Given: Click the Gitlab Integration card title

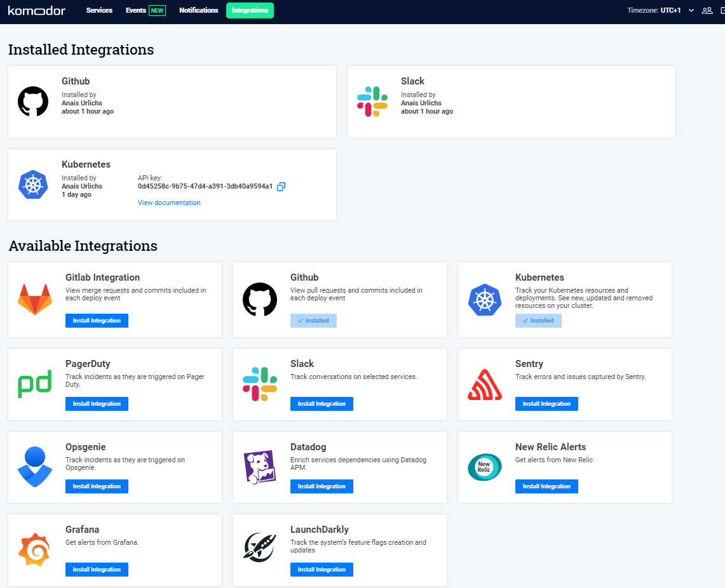Looking at the screenshot, I should tap(103, 277).
